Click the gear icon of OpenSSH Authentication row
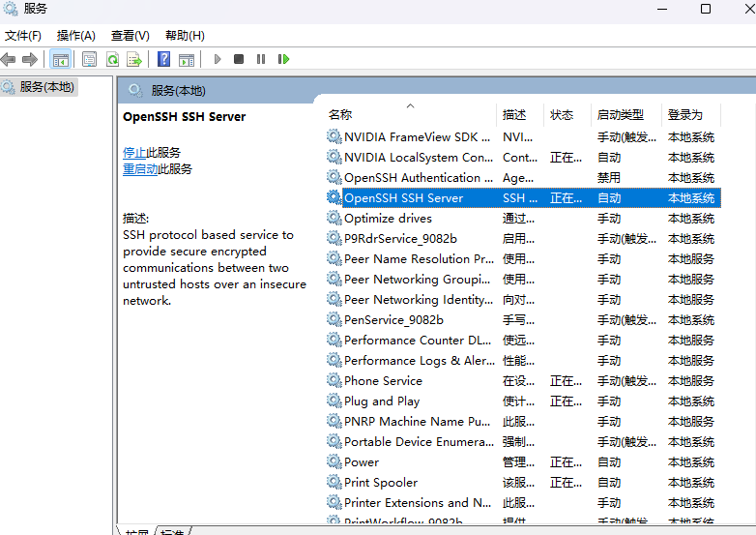The image size is (756, 535). pyautogui.click(x=334, y=177)
